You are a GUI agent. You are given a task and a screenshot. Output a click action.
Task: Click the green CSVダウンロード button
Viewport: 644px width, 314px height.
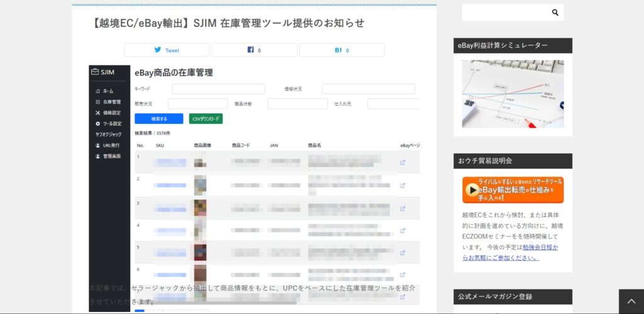click(206, 119)
